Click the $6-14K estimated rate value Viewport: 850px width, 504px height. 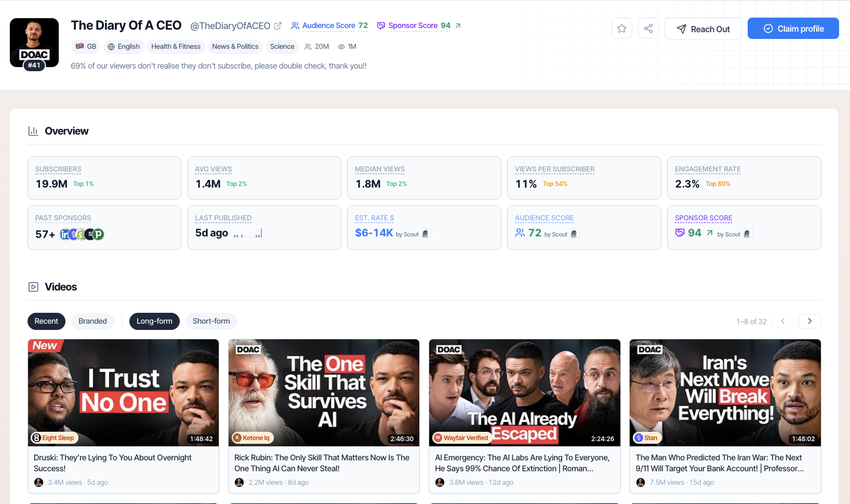click(x=374, y=233)
